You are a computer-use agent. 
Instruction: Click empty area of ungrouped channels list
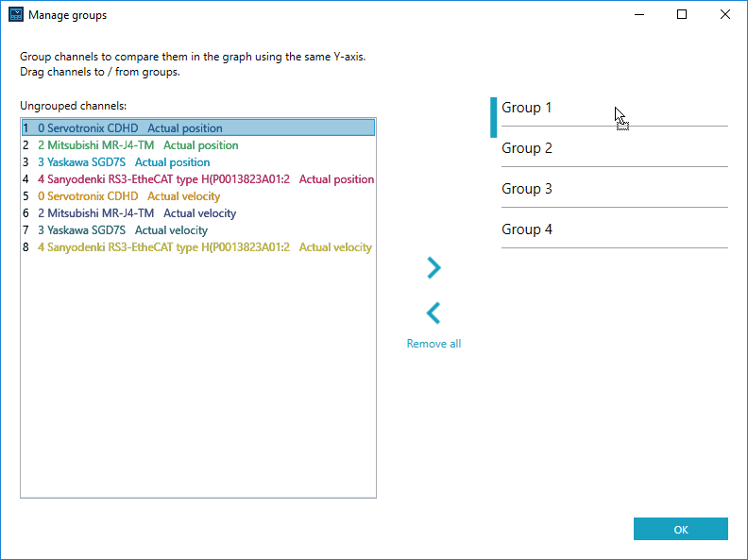tap(198, 378)
